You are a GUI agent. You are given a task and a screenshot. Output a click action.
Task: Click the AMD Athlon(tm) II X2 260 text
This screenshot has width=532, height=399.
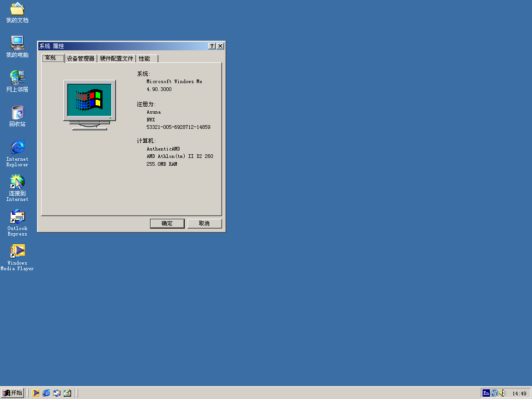click(180, 157)
